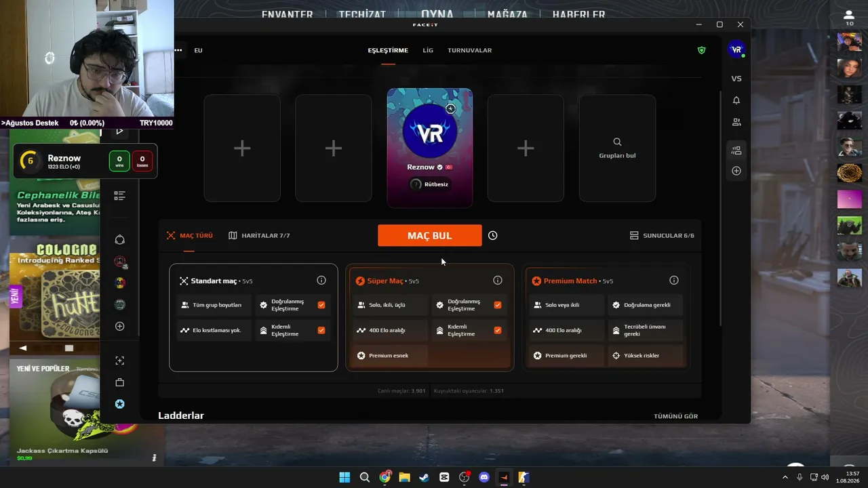Select the white dot of CS2 banner carousel
The height and width of the screenshot is (488, 868).
point(68,348)
